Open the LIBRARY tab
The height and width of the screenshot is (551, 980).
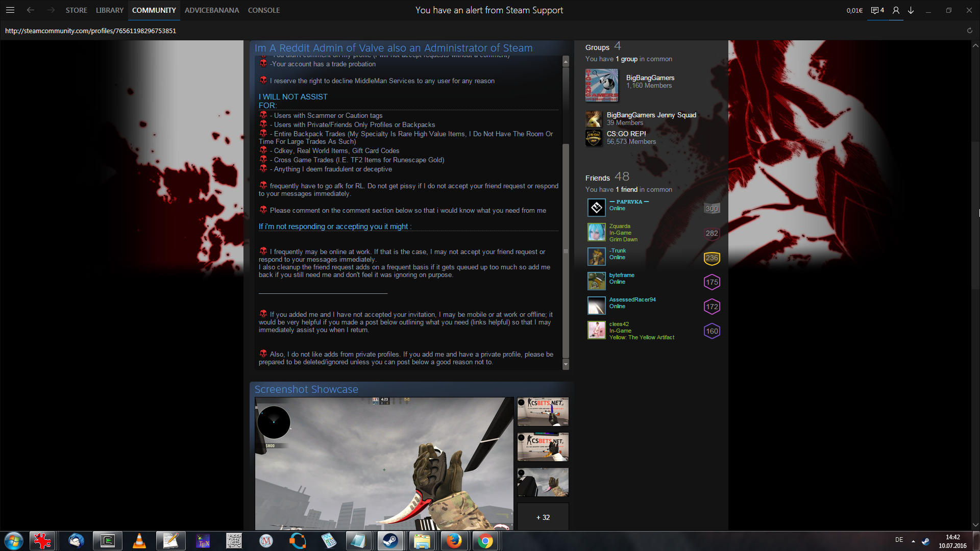coord(109,10)
